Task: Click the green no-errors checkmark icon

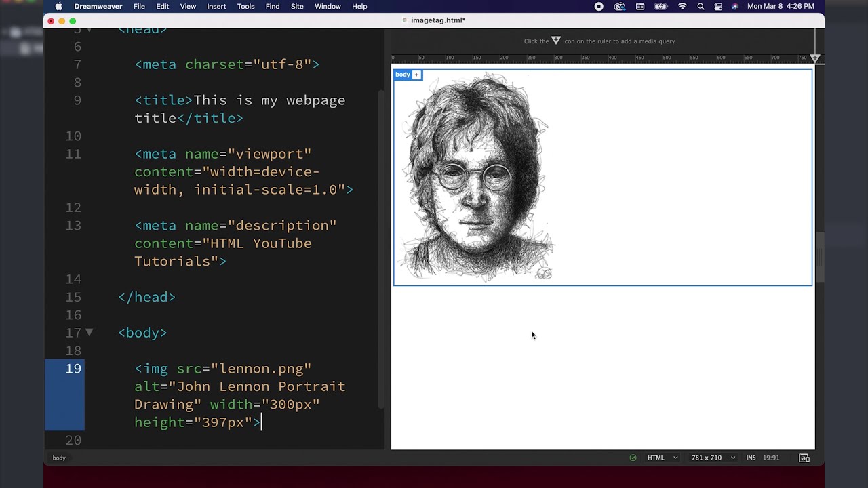Action: (633, 457)
